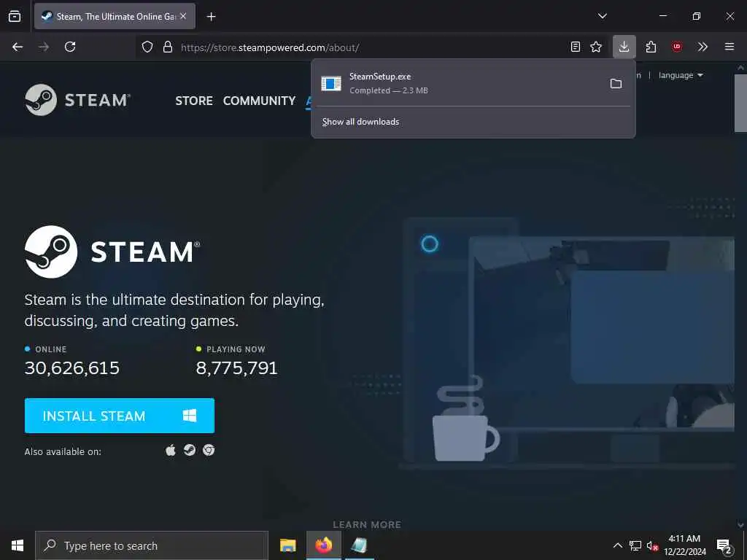The height and width of the screenshot is (560, 747).
Task: Close the Steam browser tab
Action: tap(183, 16)
